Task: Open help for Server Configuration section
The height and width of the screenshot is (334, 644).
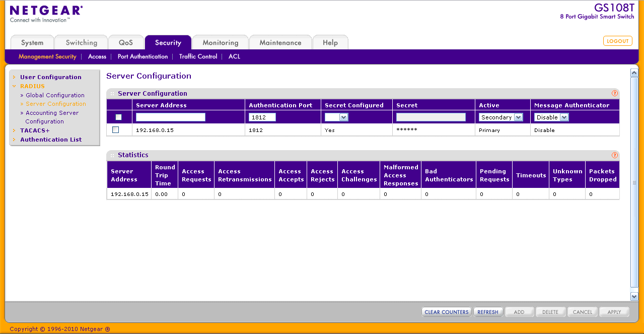Action: (x=614, y=93)
